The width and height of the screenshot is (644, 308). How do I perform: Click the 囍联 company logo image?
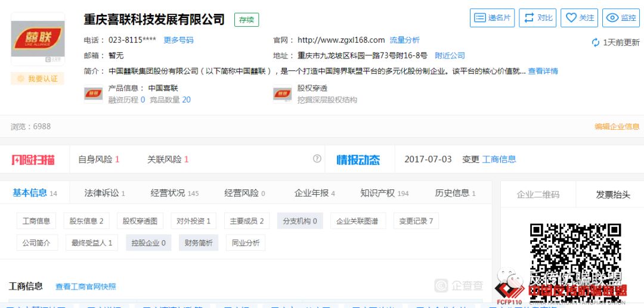(38, 39)
